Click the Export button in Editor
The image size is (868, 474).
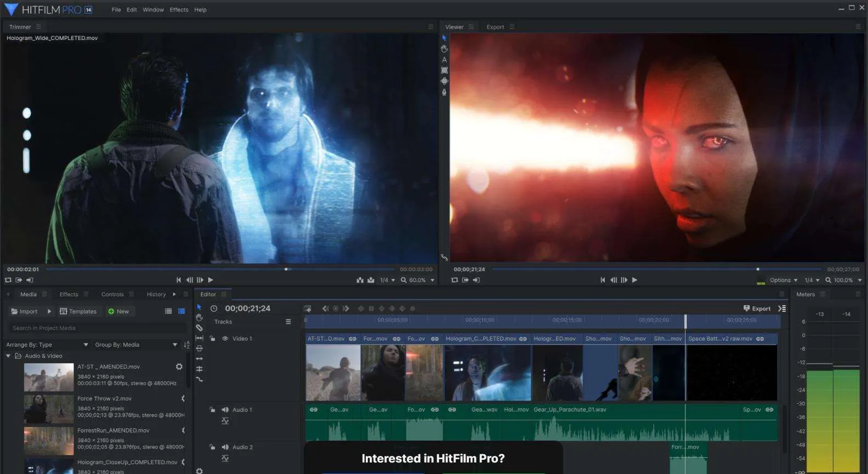(x=757, y=309)
